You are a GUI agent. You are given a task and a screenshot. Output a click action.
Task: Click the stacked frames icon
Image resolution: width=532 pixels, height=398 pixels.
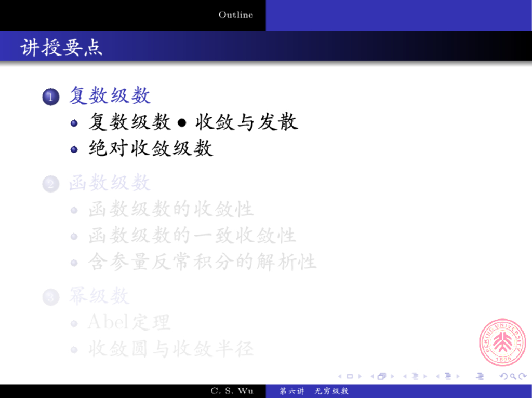pos(382,376)
